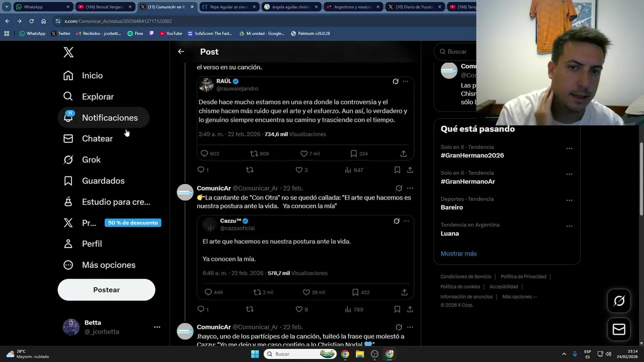
Task: Switch to Bersuit Vergarabat tab
Action: (105, 7)
